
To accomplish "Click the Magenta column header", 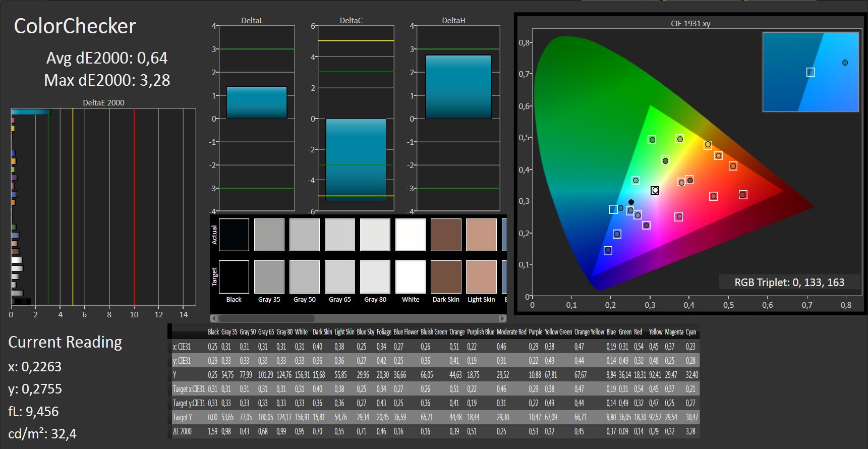I will pyautogui.click(x=674, y=332).
